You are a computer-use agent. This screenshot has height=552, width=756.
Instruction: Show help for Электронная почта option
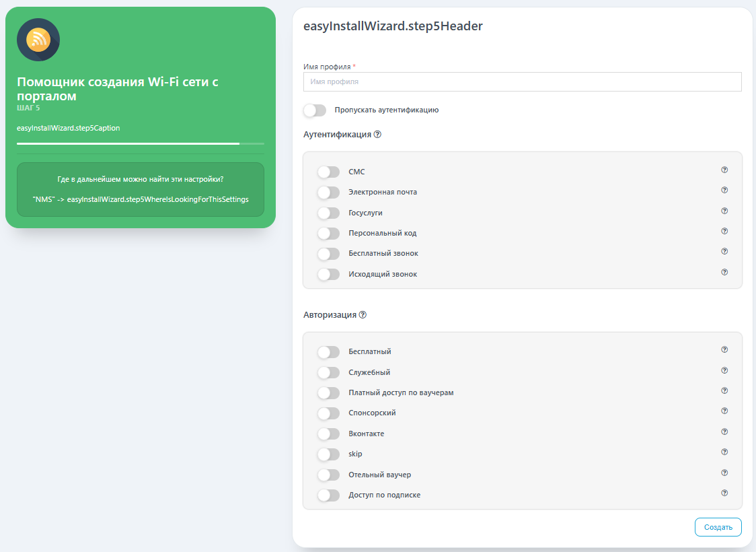(724, 190)
